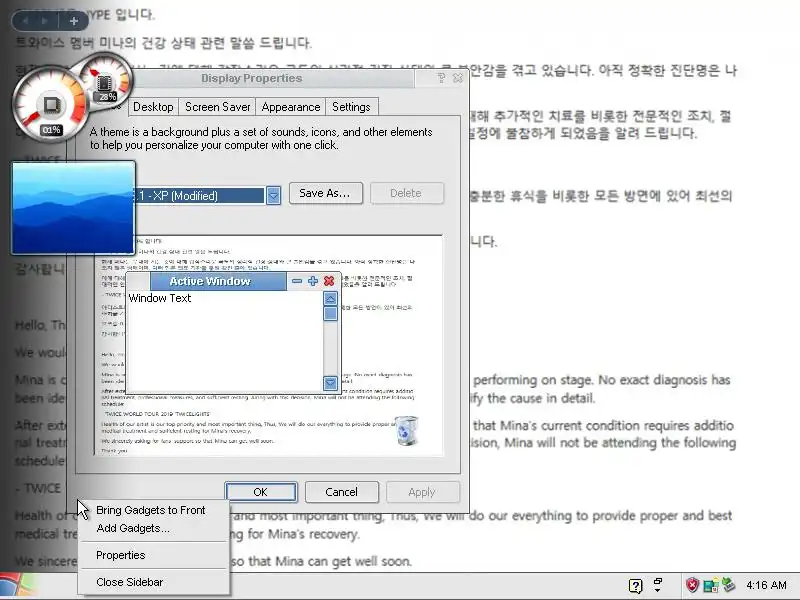Click the CPU usage meter gadget dial
The image size is (800, 600).
(50, 105)
